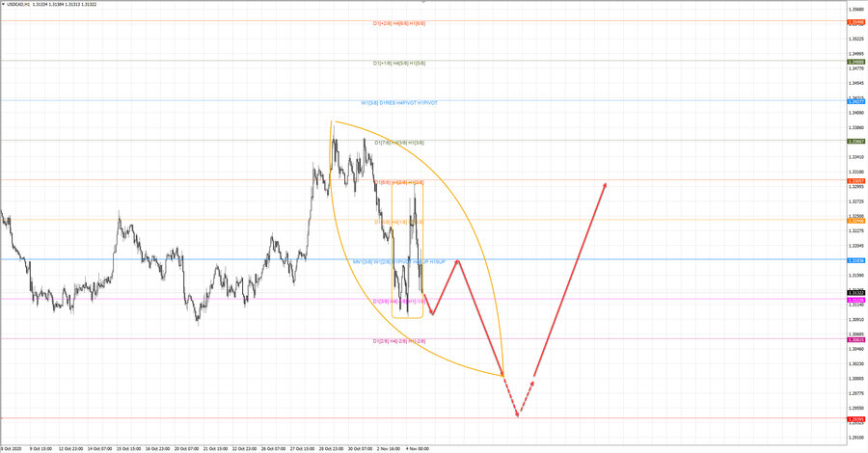Screen dimensions: 868x453
Task: Click the 26 Oct 07:00 time label
Action: (274, 448)
